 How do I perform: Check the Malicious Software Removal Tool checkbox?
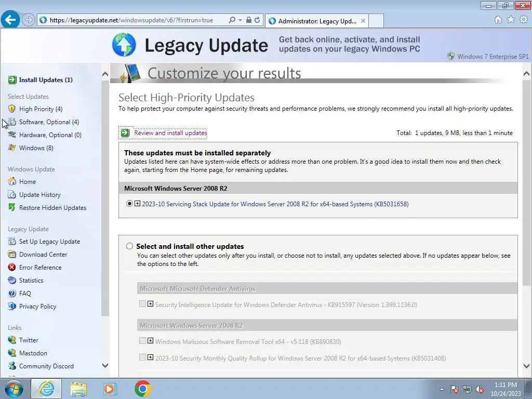(142, 340)
